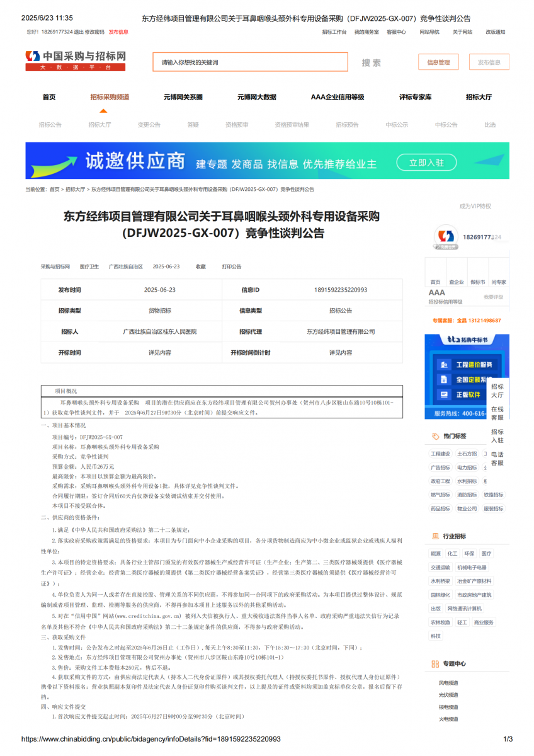Click the 热门标签 tag icon
Image resolution: width=534 pixels, height=756 pixels.
(435, 436)
